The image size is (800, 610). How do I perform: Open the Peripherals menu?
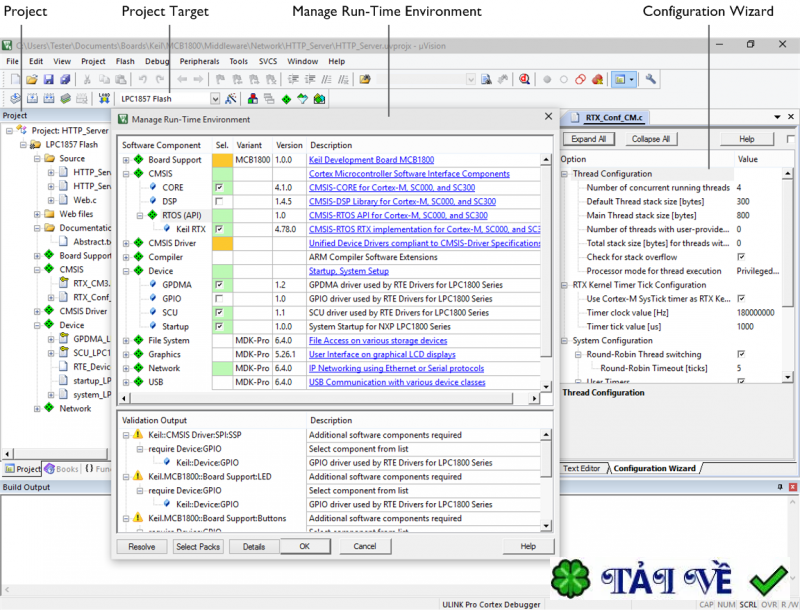click(199, 61)
